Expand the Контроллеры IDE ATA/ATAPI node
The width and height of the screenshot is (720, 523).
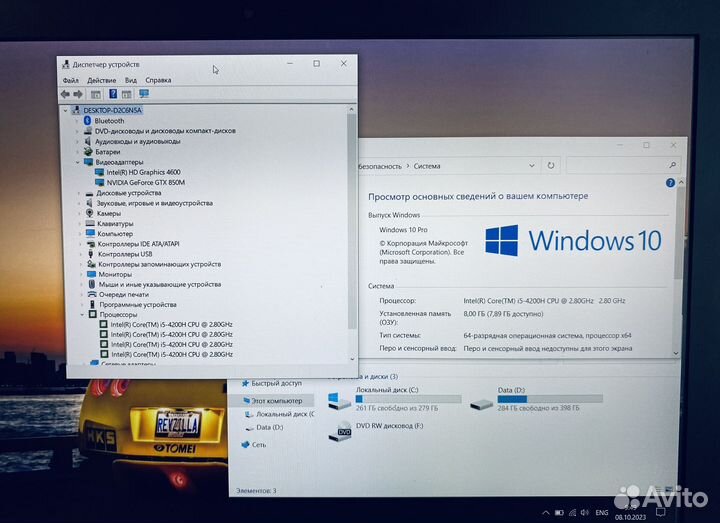coord(80,244)
